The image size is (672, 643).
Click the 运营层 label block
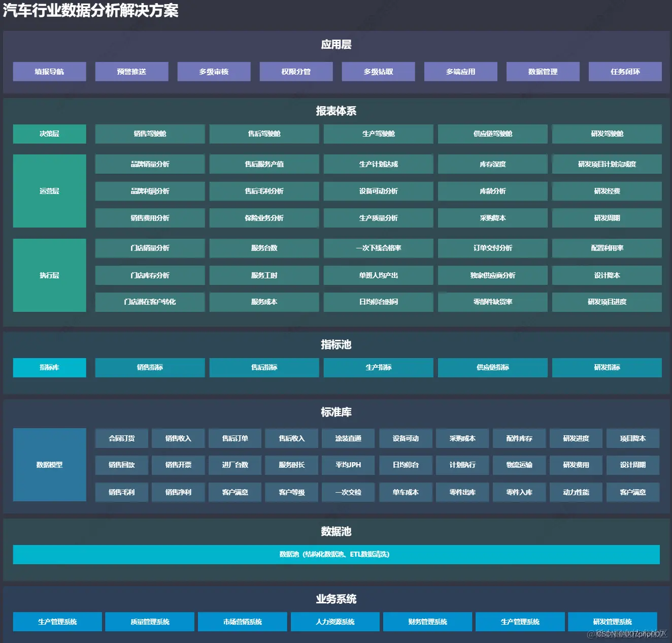click(x=49, y=191)
